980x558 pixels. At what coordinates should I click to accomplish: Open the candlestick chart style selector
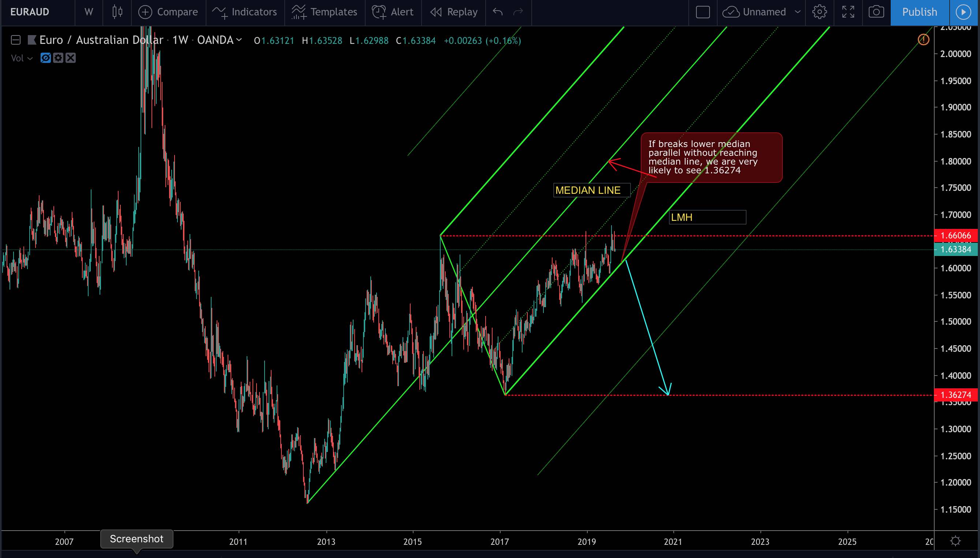click(117, 12)
